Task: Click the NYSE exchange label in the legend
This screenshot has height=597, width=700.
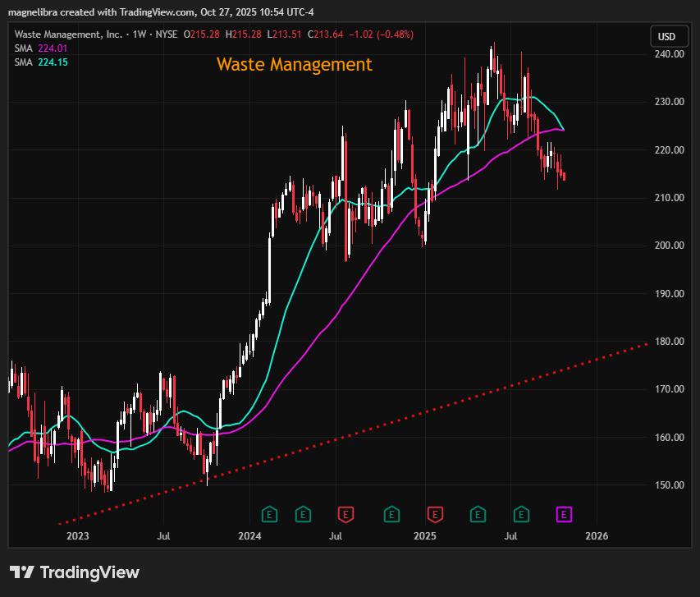Action: pos(166,34)
